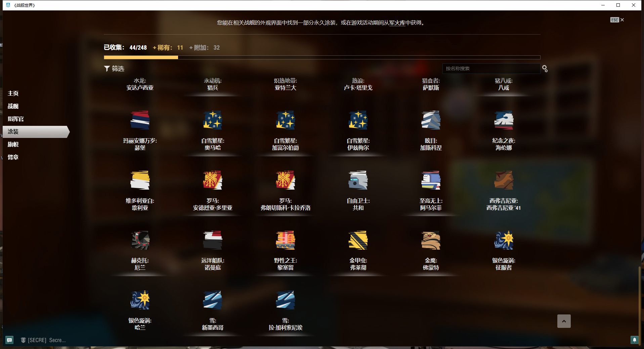Open the 赫克托 厄兰 camouflage icon
Viewport: 644px width, 349px height.
[x=140, y=240]
